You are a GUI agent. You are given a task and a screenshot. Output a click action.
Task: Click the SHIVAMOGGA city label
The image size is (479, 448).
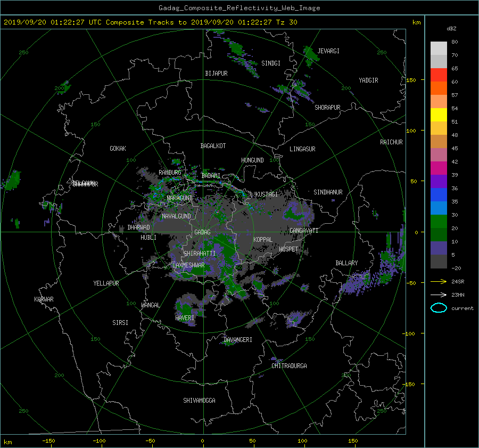click(x=199, y=401)
